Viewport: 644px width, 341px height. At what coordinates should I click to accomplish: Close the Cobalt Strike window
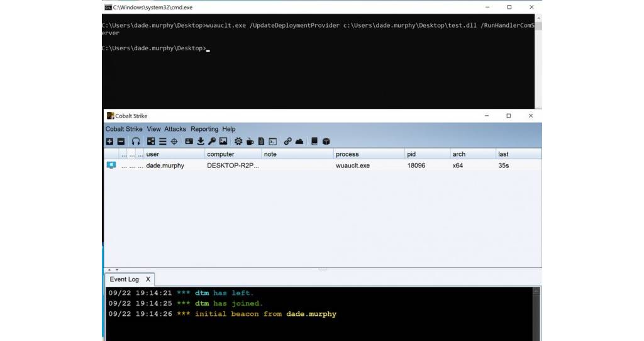coord(531,116)
